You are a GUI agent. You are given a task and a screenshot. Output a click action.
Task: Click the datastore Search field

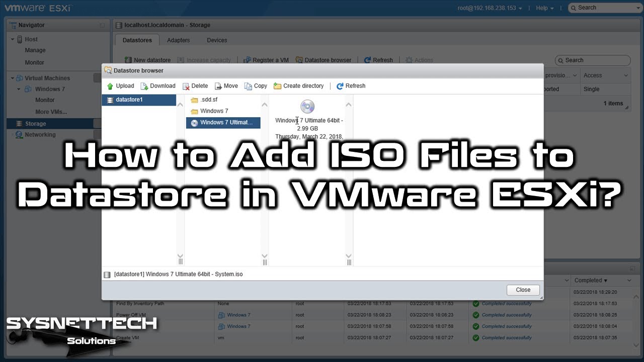coord(593,60)
